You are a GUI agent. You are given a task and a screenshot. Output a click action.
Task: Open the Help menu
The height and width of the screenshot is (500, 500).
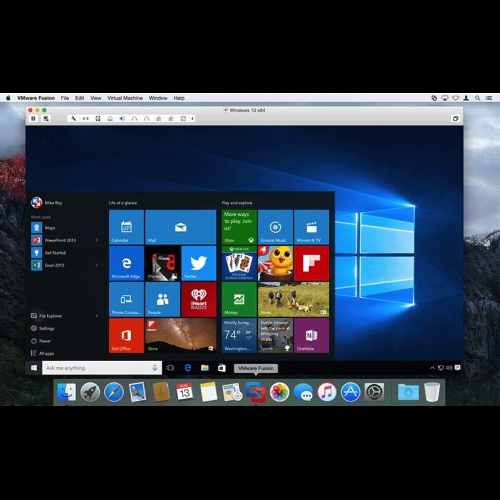point(179,98)
